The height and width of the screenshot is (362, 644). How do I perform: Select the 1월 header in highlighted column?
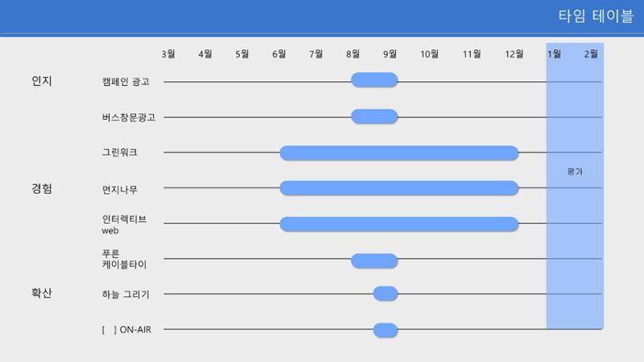click(x=554, y=54)
